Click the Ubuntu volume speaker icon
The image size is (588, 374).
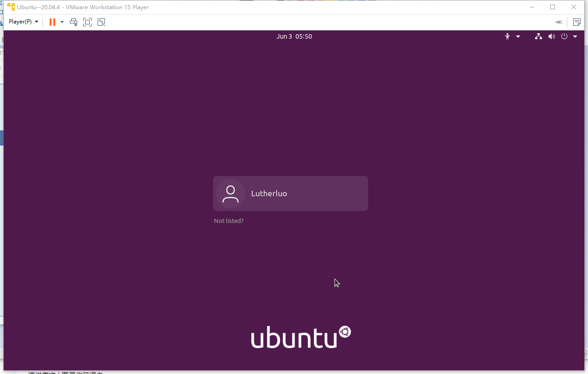552,36
